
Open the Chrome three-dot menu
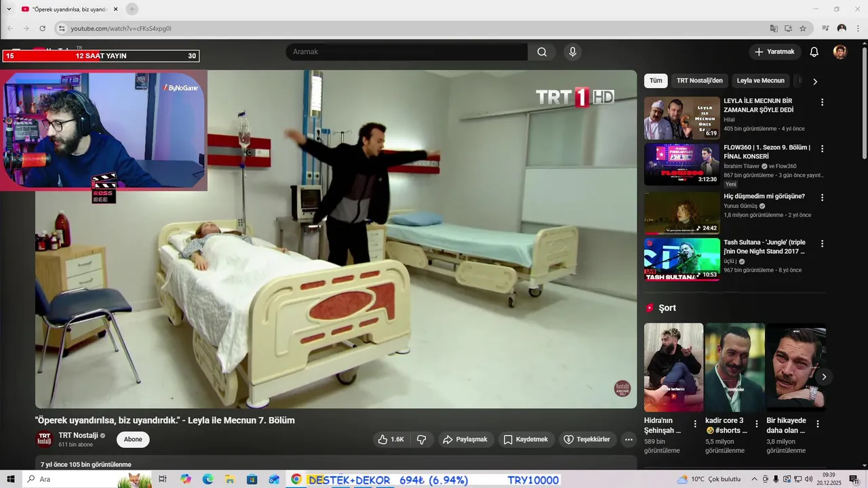pyautogui.click(x=858, y=28)
